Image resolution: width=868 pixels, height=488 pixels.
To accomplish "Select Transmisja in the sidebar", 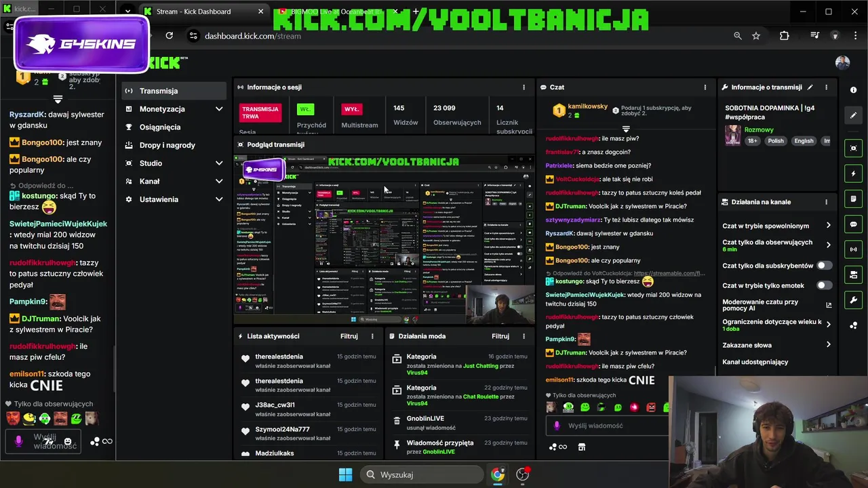I will [x=174, y=91].
